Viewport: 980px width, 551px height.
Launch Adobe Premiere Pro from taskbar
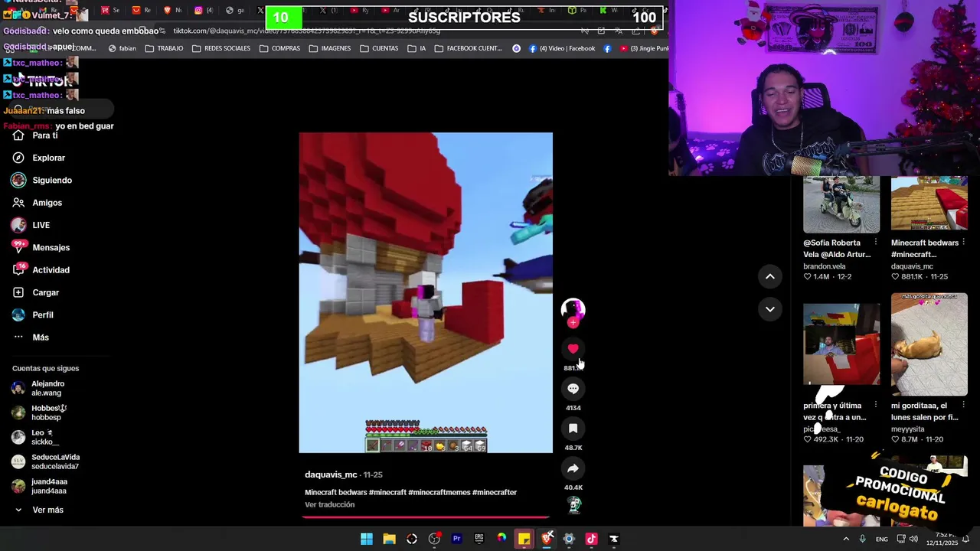click(x=456, y=539)
